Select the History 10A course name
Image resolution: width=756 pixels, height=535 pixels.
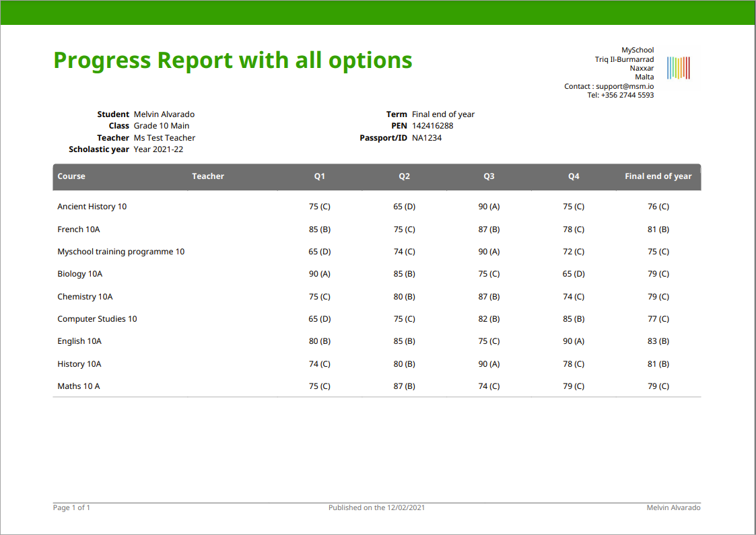(79, 364)
